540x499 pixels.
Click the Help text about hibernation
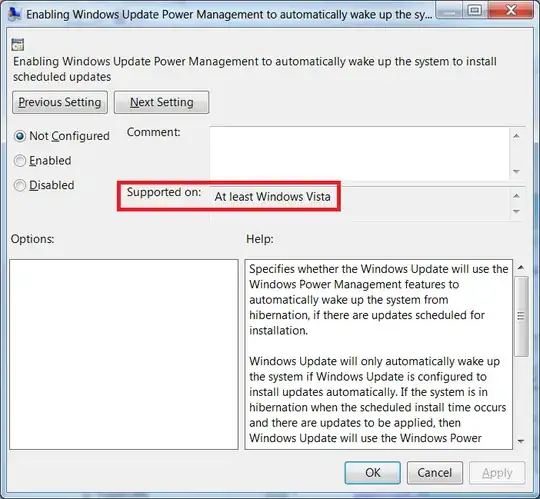coord(378,300)
